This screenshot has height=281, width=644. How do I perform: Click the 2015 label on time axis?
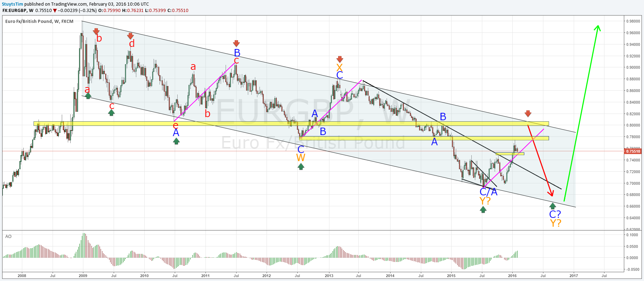click(451, 276)
